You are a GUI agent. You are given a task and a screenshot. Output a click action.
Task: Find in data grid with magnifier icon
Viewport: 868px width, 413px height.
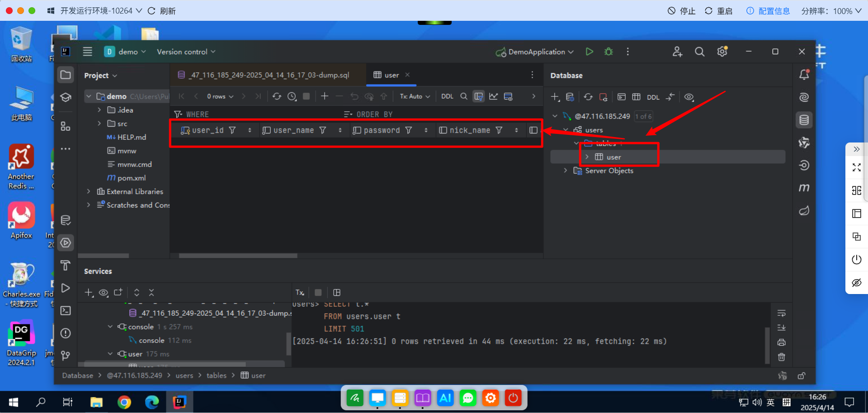pos(464,96)
